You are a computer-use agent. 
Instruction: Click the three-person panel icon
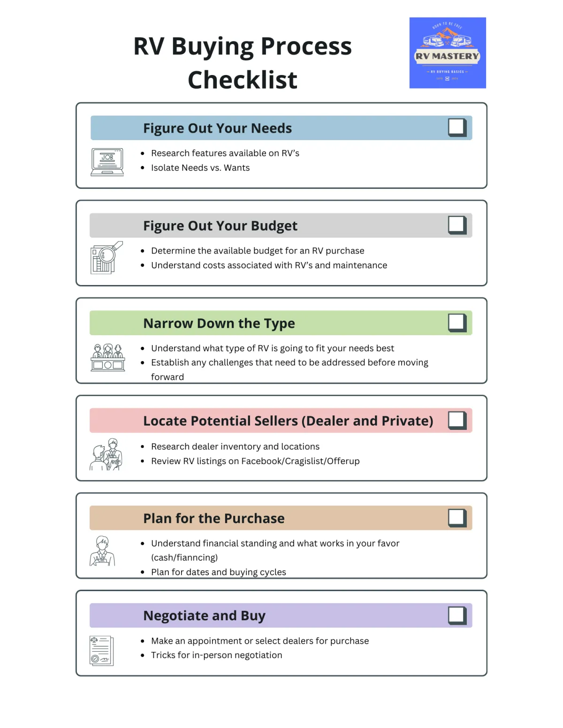point(108,357)
